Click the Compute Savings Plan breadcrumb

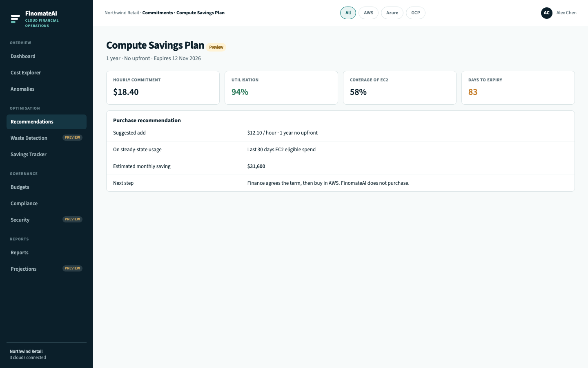200,13
